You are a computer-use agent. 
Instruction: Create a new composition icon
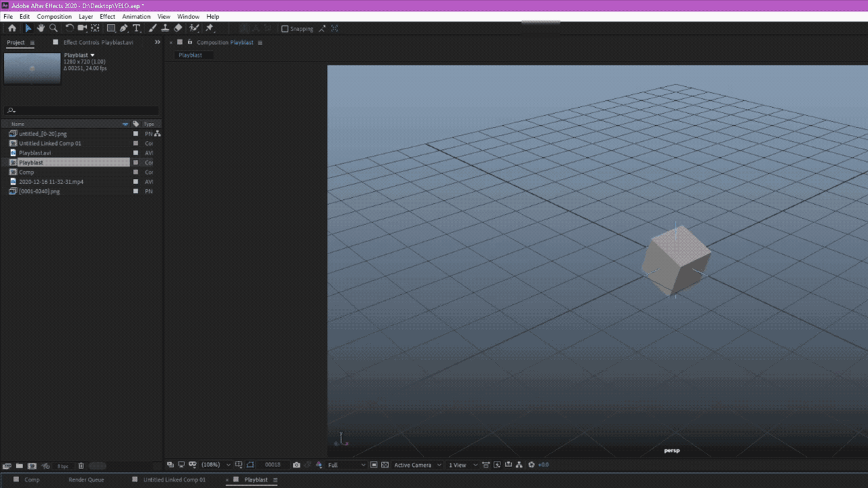pos(32,466)
